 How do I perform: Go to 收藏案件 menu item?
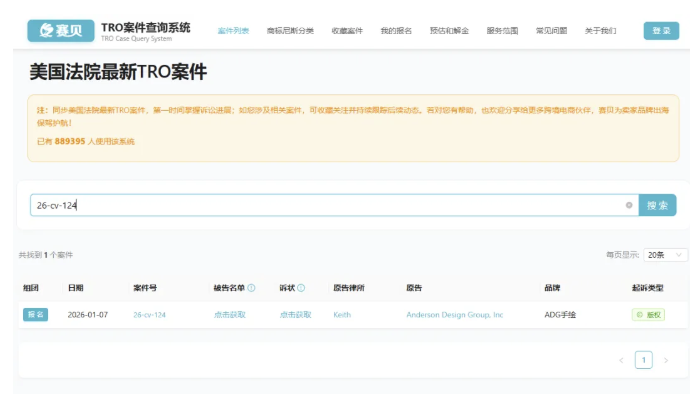(x=347, y=31)
